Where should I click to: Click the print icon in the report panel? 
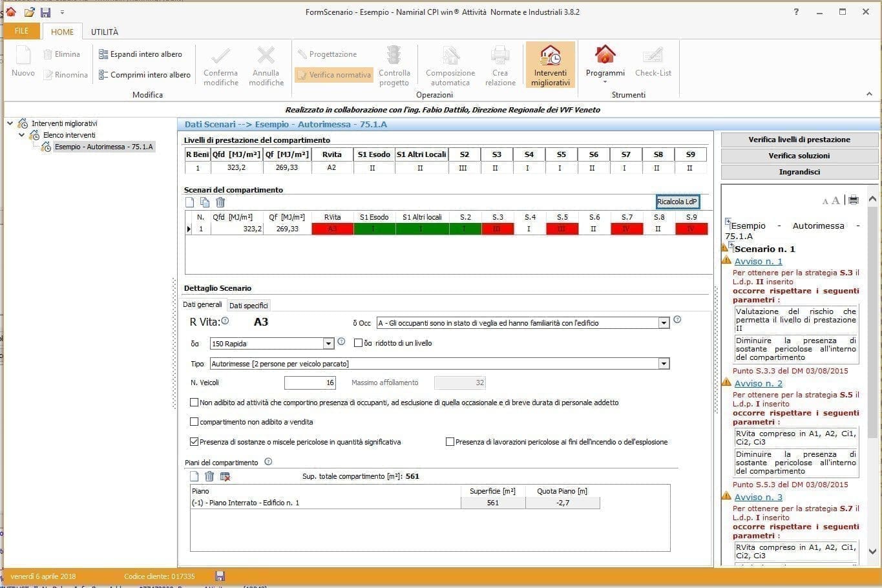853,200
